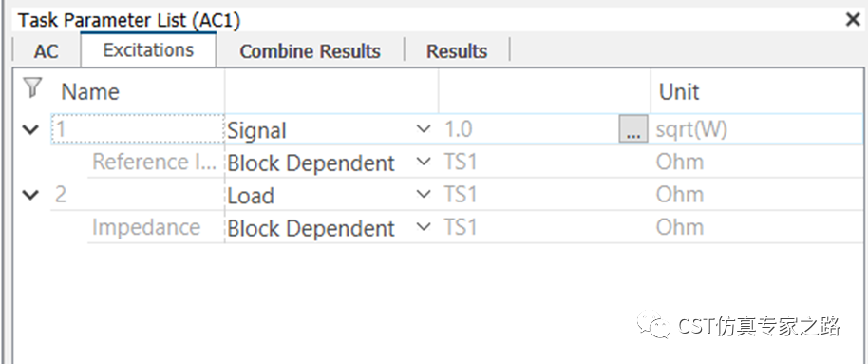Open the ellipsis button next to 1.0
The height and width of the screenshot is (364, 868).
pos(633,131)
